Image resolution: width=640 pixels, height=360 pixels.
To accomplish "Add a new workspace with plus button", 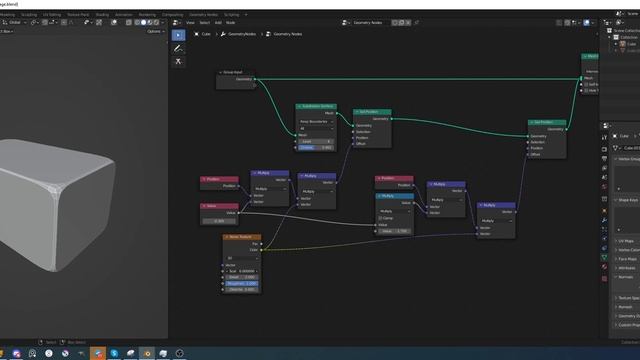I will [246, 15].
